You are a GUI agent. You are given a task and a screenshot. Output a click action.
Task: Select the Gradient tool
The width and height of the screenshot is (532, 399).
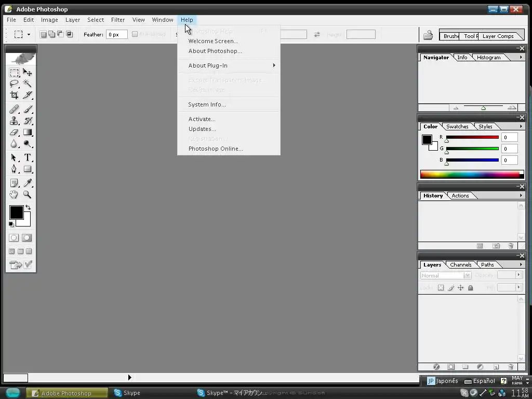pos(27,132)
